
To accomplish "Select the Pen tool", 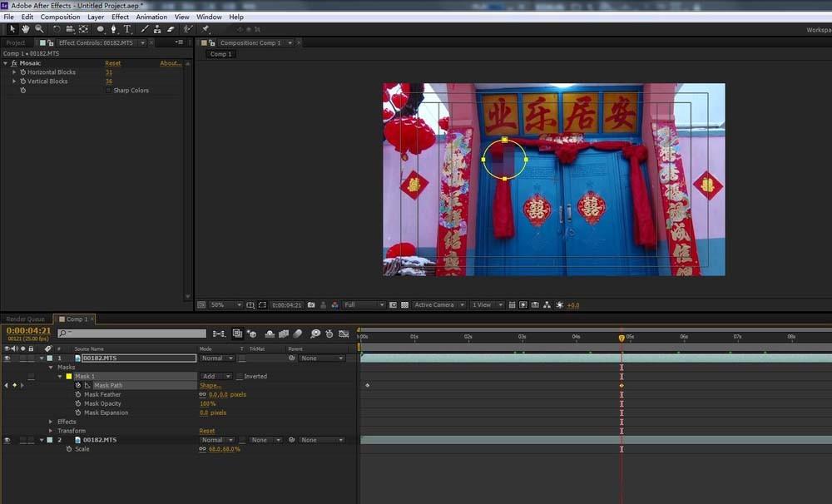I will tap(113, 29).
